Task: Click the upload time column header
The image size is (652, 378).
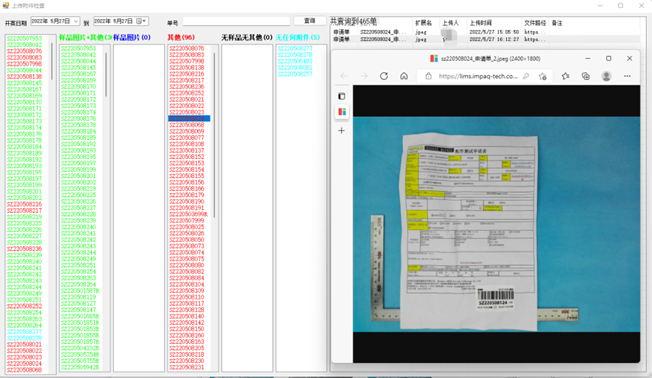Action: click(480, 23)
